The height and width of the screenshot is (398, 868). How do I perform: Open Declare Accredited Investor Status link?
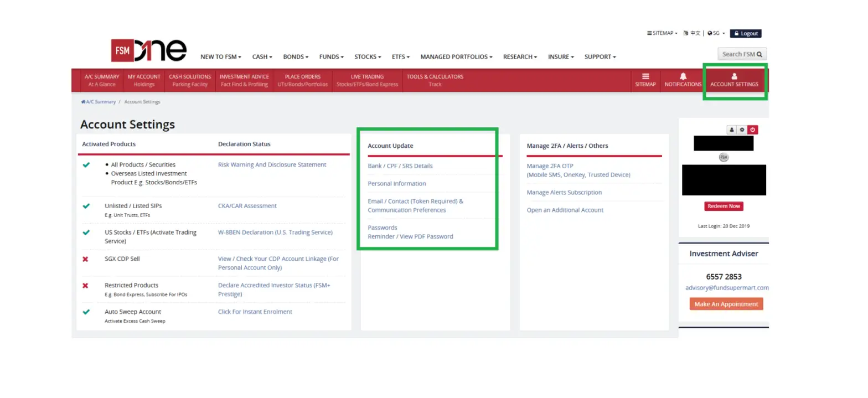tap(274, 290)
